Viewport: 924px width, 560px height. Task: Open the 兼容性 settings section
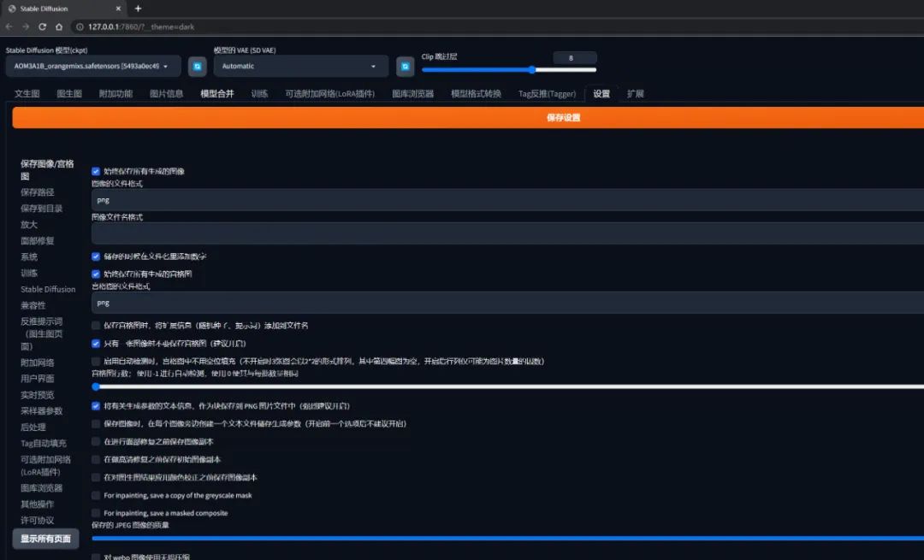coord(33,305)
